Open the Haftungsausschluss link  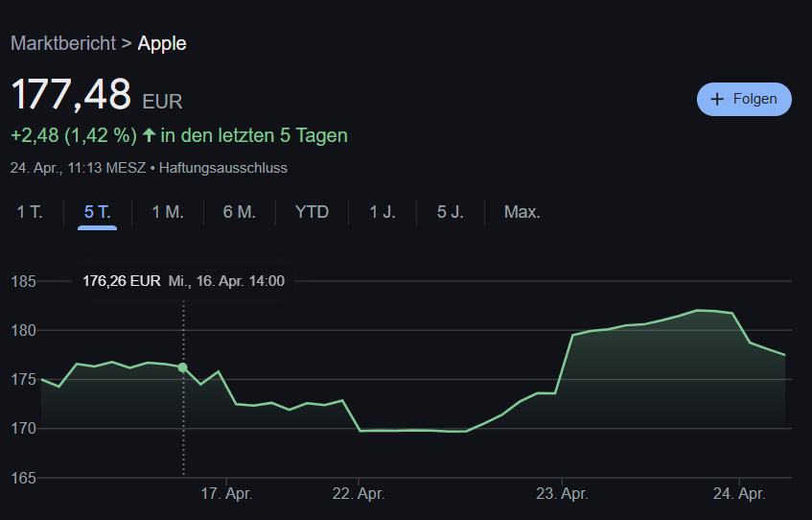223,168
